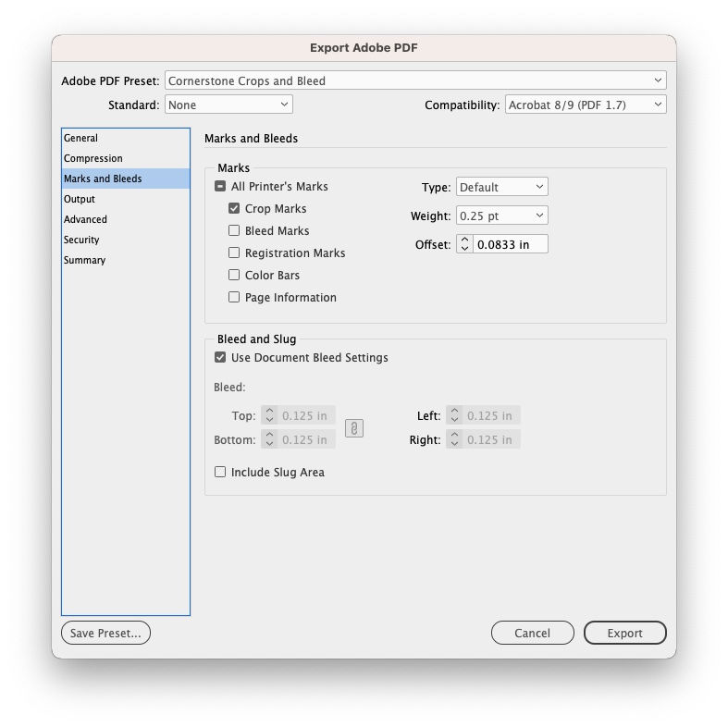The height and width of the screenshot is (727, 728).
Task: Switch to the General section
Action: (x=81, y=138)
